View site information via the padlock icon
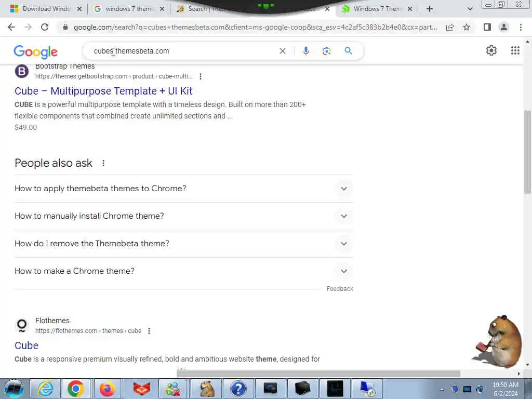Screen dimensions: 532x399 coord(65,27)
